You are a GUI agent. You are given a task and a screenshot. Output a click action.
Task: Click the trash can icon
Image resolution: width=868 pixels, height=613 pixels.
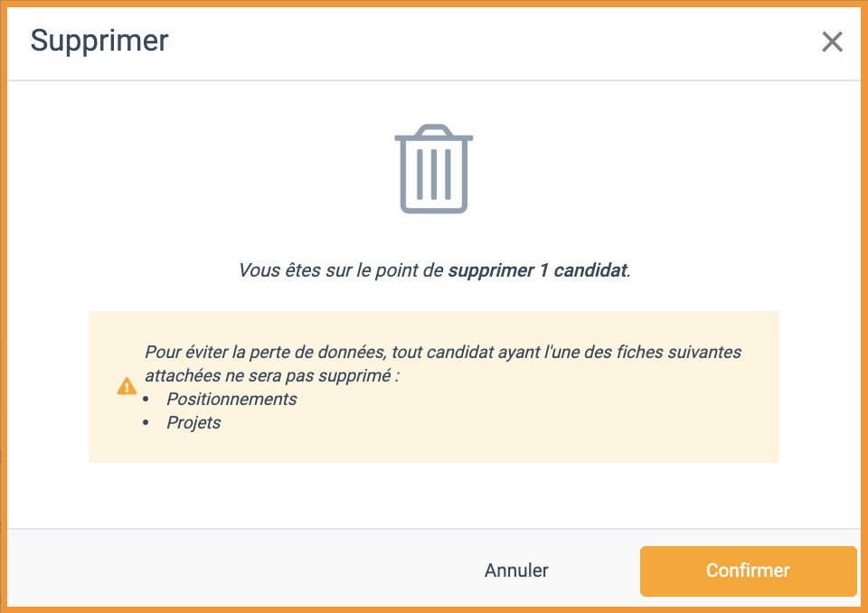click(x=433, y=169)
